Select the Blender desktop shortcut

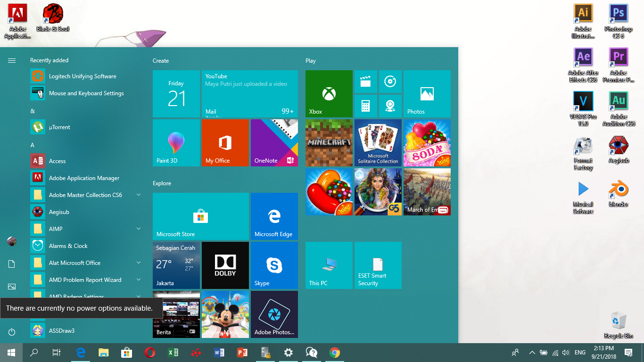pos(619,193)
